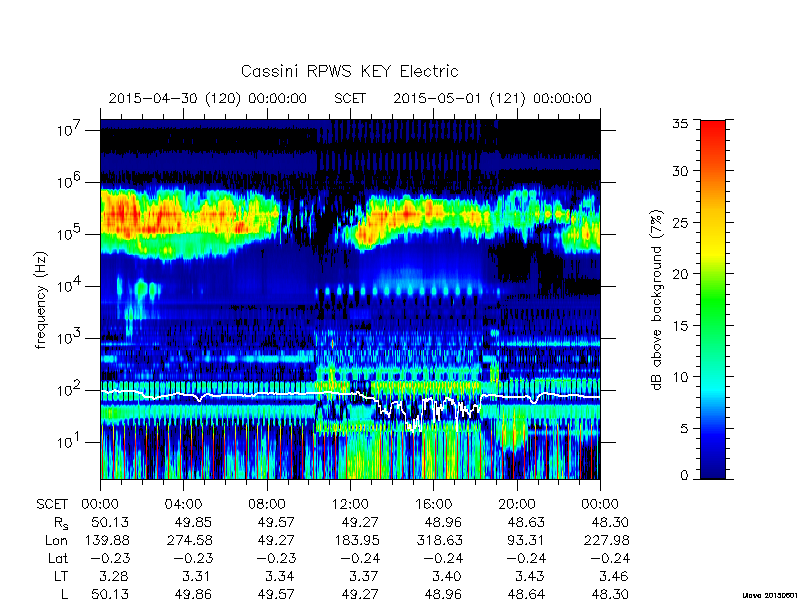This screenshot has height=600, width=800.
Task: Click the LT value "3.37"
Action: point(363,576)
